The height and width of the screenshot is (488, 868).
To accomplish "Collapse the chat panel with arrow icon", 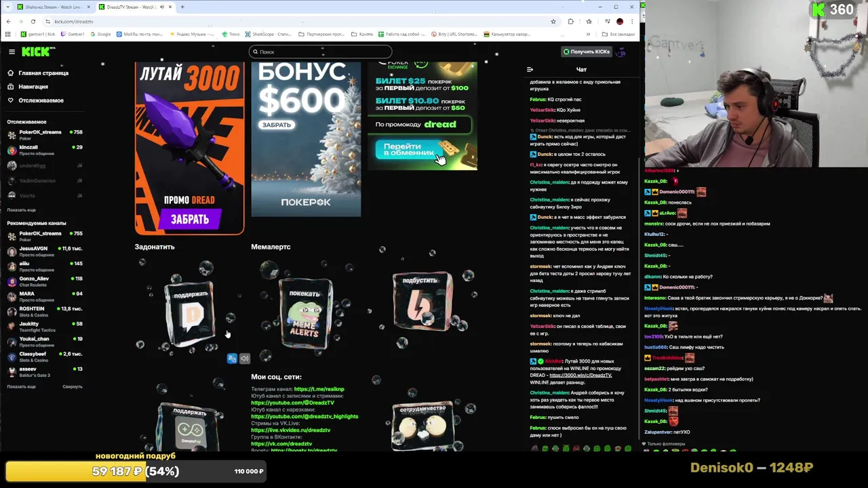I will pos(530,69).
